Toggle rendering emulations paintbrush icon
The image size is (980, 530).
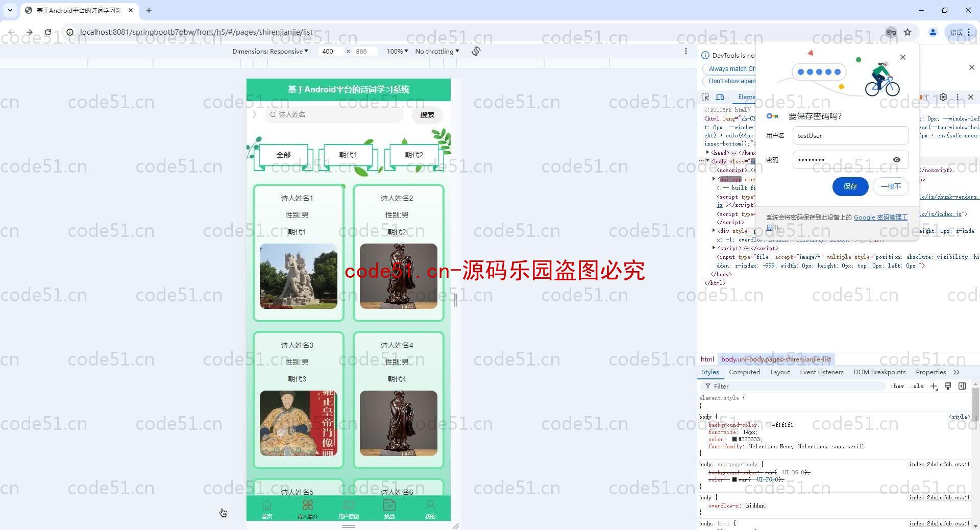coord(948,386)
